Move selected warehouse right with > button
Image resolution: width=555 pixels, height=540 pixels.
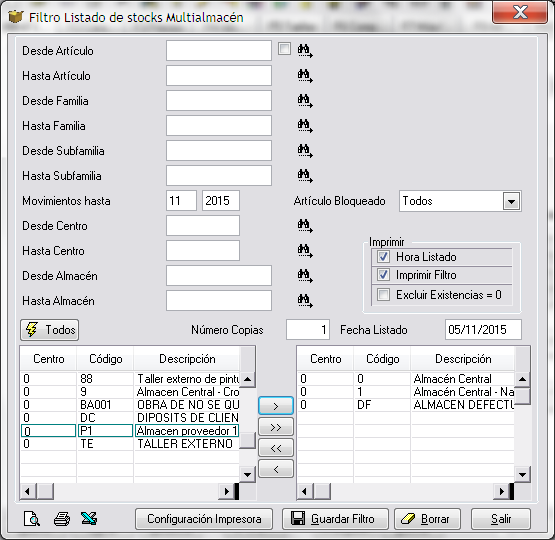(x=276, y=406)
